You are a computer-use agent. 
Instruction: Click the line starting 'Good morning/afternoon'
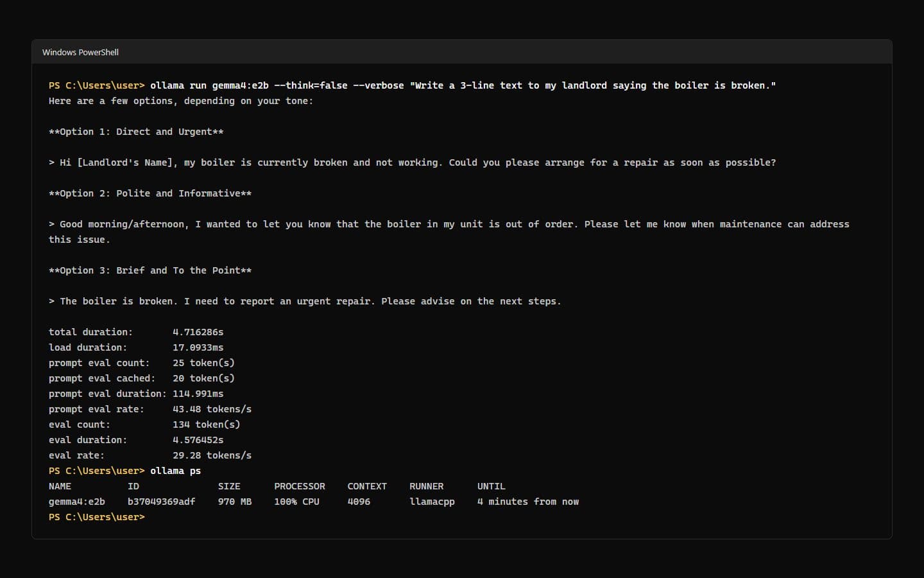pos(449,224)
